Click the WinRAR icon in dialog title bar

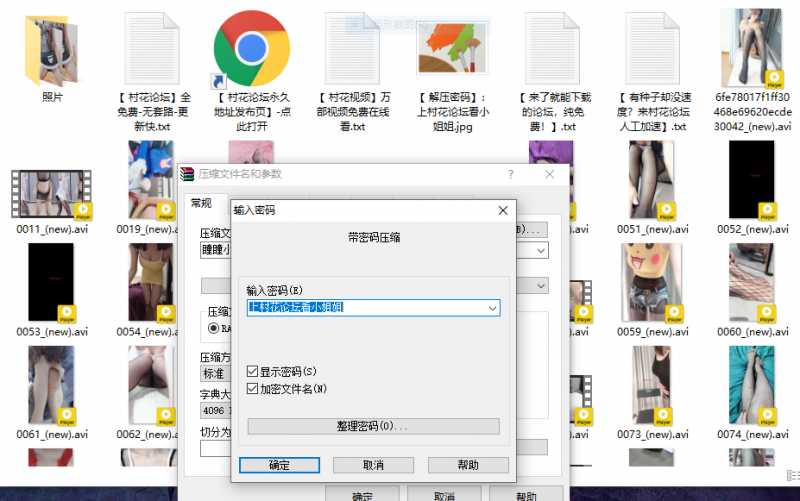(186, 174)
